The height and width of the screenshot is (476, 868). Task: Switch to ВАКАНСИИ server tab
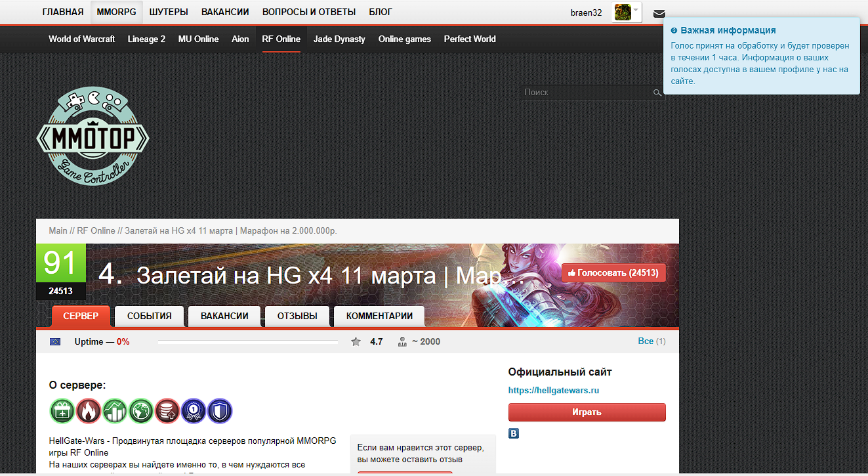pos(224,316)
